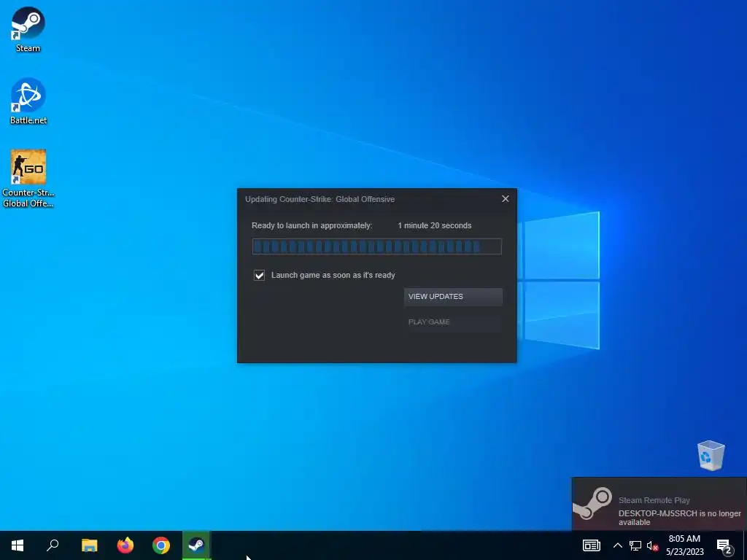Click the greyed PLAY GAME button

click(x=453, y=322)
